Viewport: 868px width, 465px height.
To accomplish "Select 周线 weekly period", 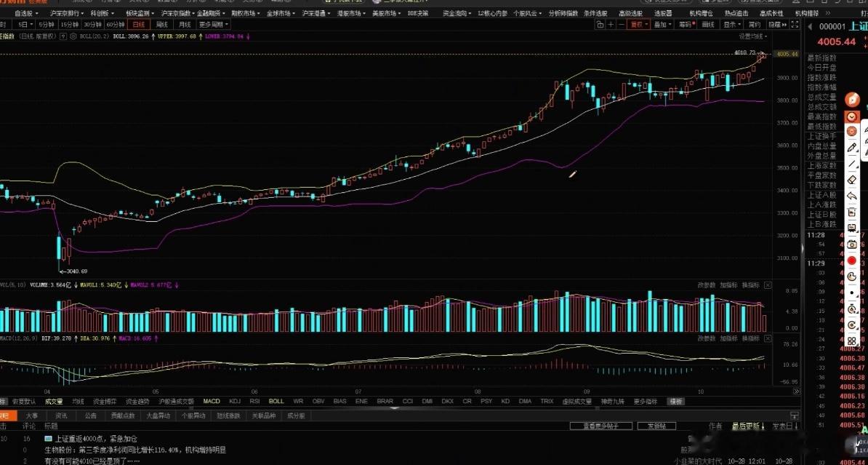I will (161, 25).
